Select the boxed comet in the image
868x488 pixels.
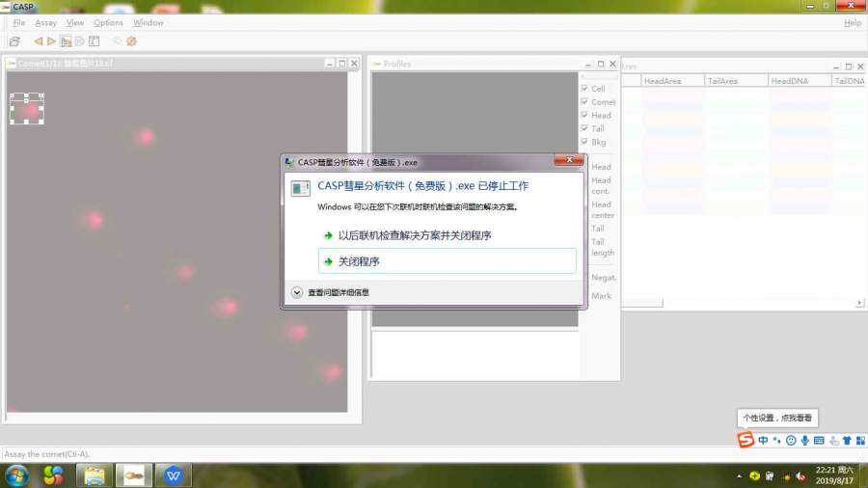tap(27, 108)
